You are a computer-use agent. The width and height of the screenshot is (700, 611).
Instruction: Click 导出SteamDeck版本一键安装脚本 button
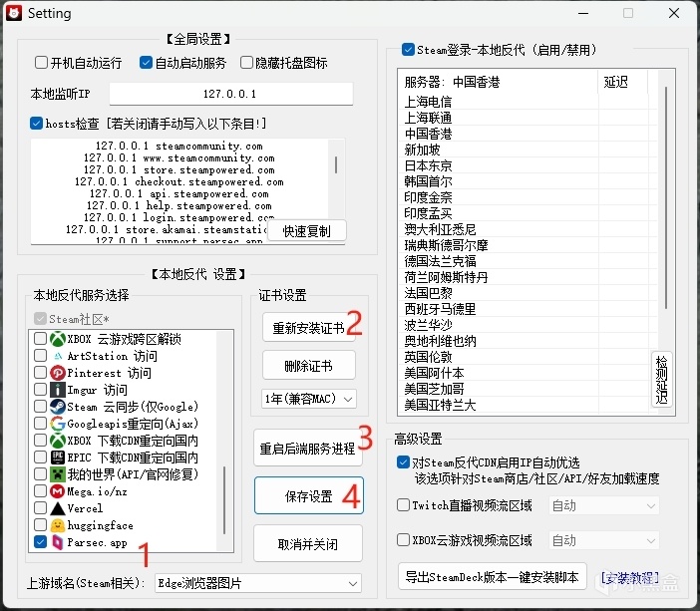[492, 577]
